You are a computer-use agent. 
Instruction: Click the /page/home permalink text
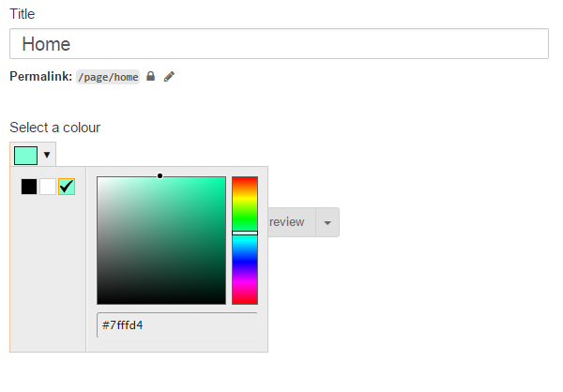[x=108, y=77]
